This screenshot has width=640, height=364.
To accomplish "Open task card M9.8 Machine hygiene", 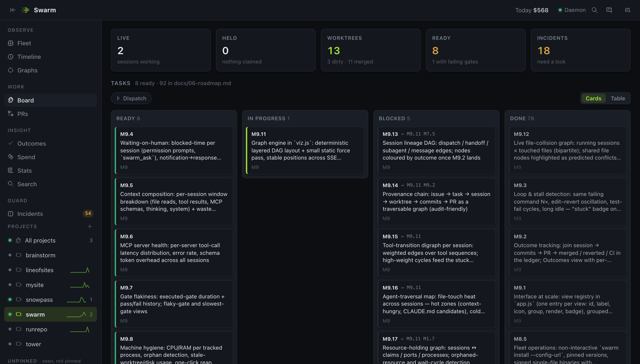I will [x=174, y=348].
